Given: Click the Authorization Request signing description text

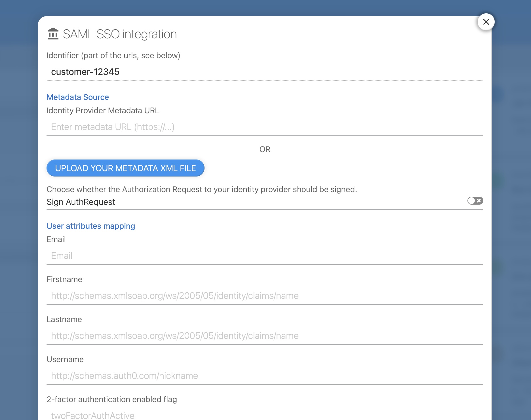Looking at the screenshot, I should tap(202, 190).
